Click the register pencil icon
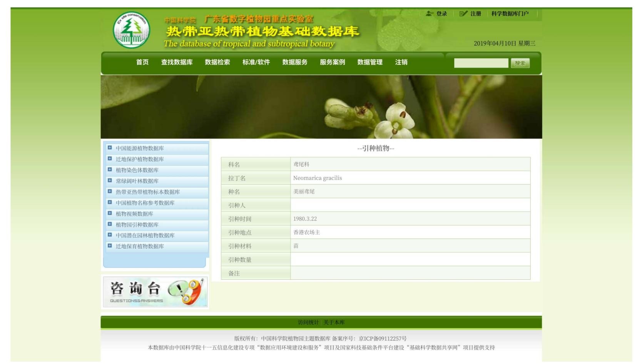Image resolution: width=637 pixels, height=364 pixels. coord(463,14)
